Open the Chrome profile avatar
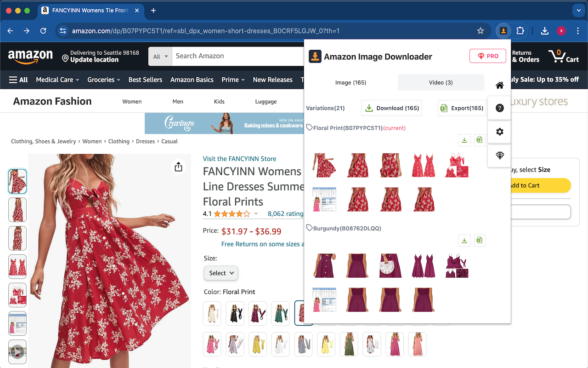The width and height of the screenshot is (588, 368). (561, 31)
